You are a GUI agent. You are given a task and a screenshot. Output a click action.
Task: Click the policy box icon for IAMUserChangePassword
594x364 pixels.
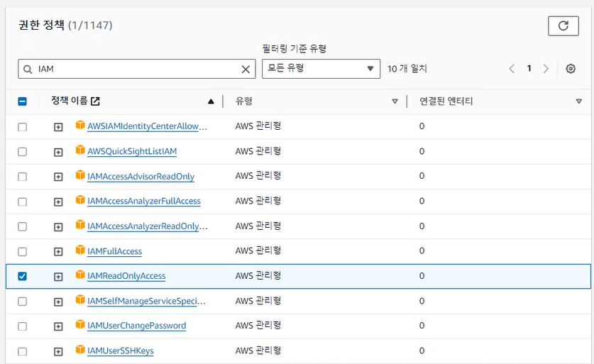point(80,324)
